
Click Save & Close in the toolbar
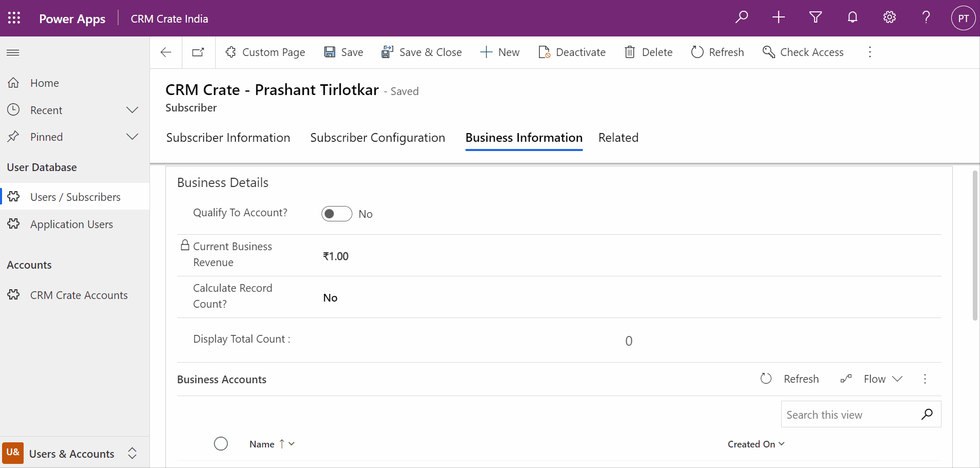tap(422, 52)
